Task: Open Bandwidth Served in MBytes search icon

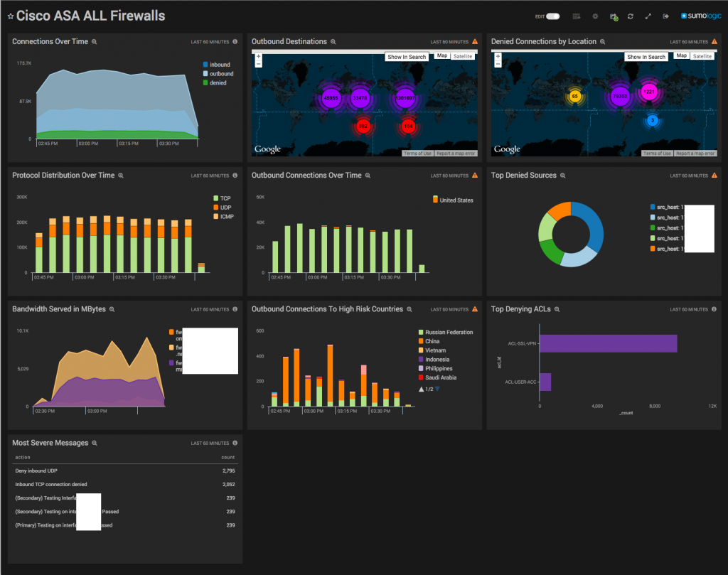Action: click(x=112, y=310)
